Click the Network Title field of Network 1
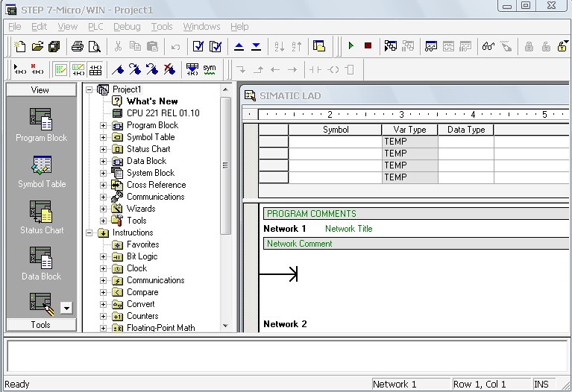The image size is (572, 392). pyautogui.click(x=348, y=229)
